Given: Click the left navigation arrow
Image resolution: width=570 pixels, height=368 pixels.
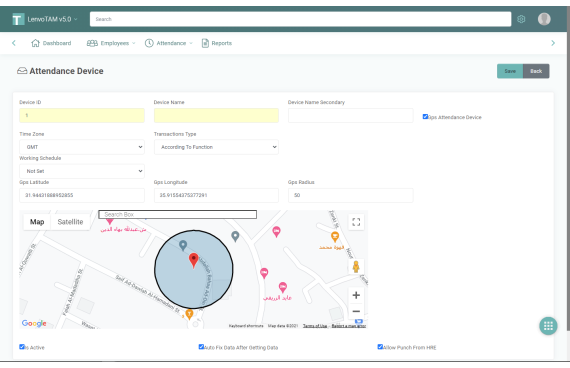Looking at the screenshot, I should coord(14,43).
